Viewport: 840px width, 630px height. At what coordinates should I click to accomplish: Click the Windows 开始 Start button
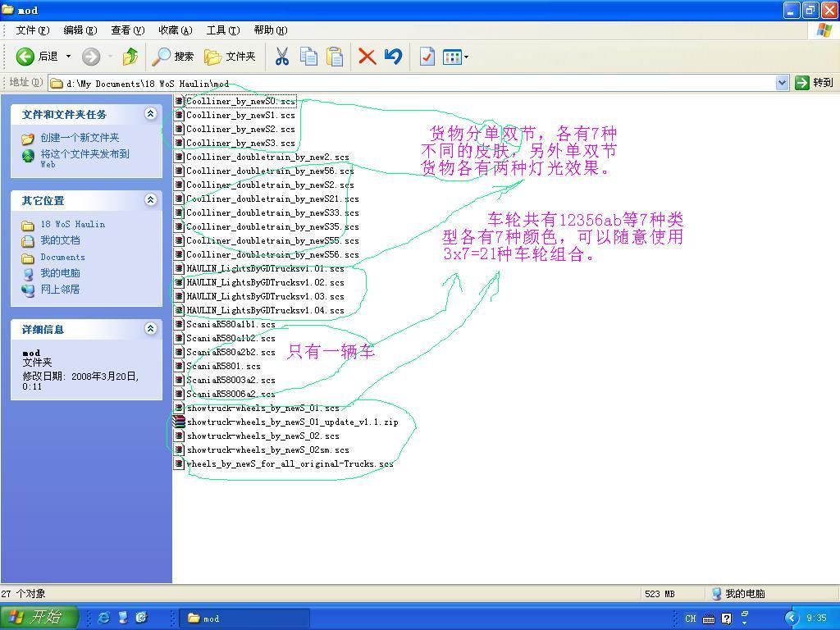39,618
